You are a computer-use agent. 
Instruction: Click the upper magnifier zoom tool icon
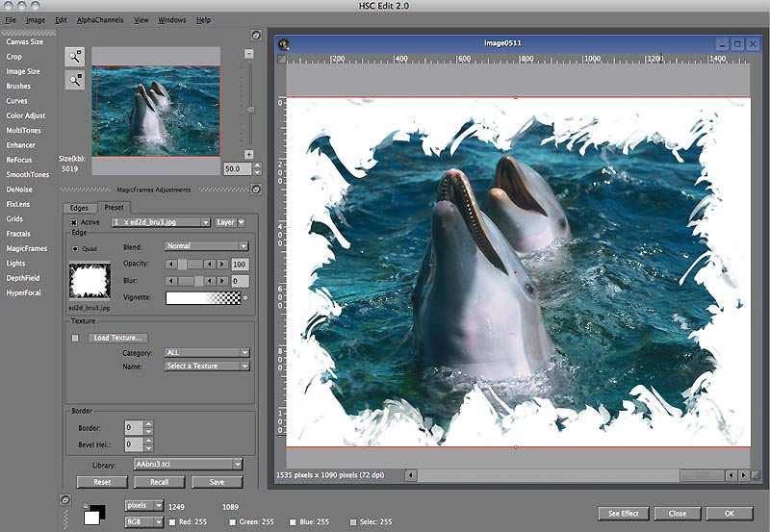pos(74,57)
